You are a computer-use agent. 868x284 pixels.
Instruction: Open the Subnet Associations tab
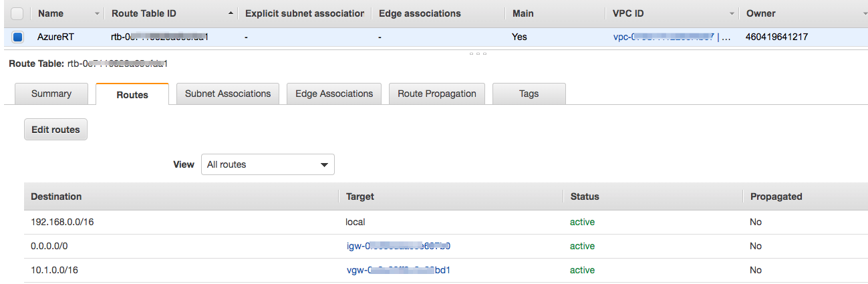tap(228, 94)
